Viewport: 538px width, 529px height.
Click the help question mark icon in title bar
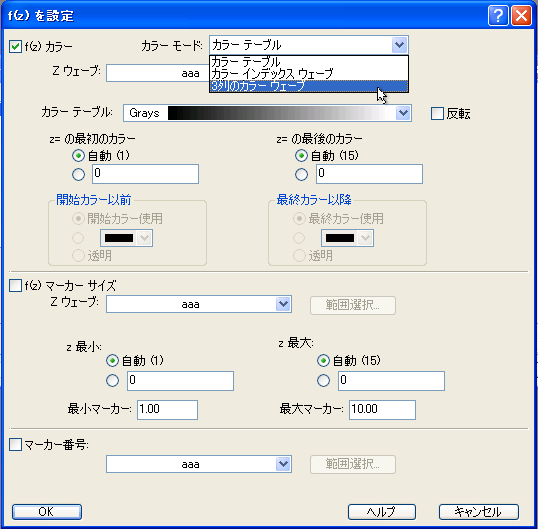tap(498, 16)
